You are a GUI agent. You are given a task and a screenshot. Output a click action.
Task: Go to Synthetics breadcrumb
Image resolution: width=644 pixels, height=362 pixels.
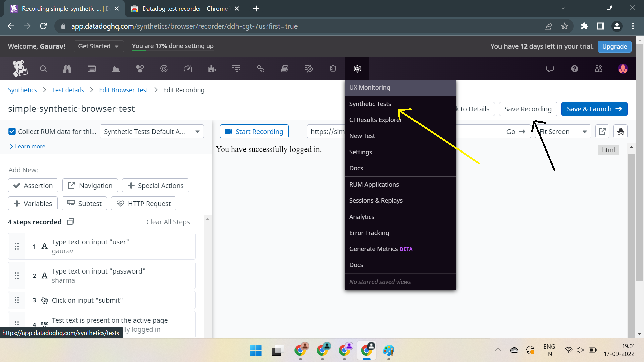tap(22, 90)
